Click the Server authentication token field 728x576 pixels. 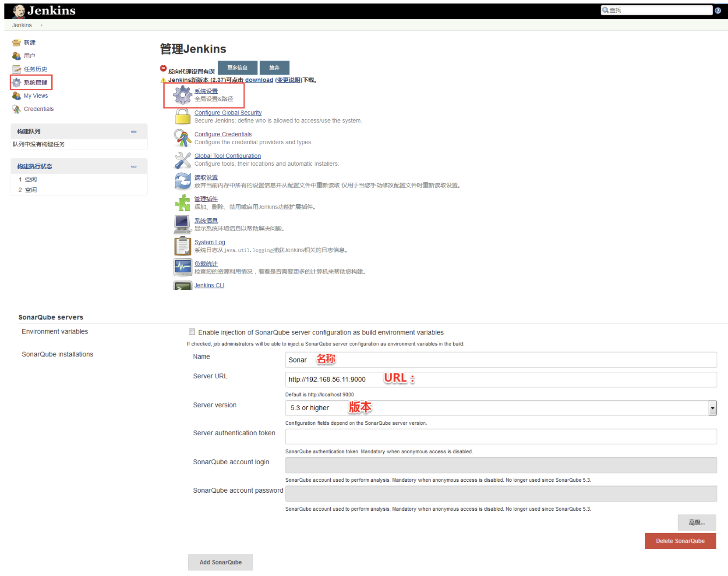click(501, 437)
